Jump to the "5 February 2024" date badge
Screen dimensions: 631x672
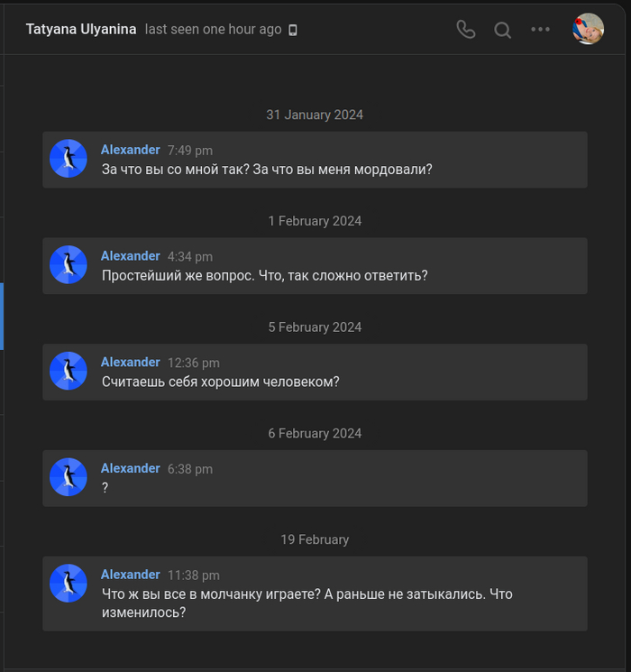pyautogui.click(x=315, y=327)
